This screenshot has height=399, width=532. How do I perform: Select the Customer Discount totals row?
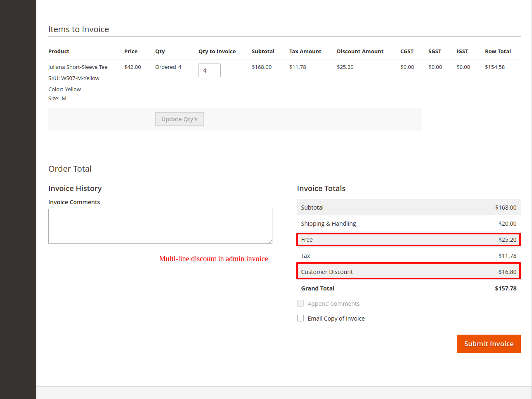point(408,272)
